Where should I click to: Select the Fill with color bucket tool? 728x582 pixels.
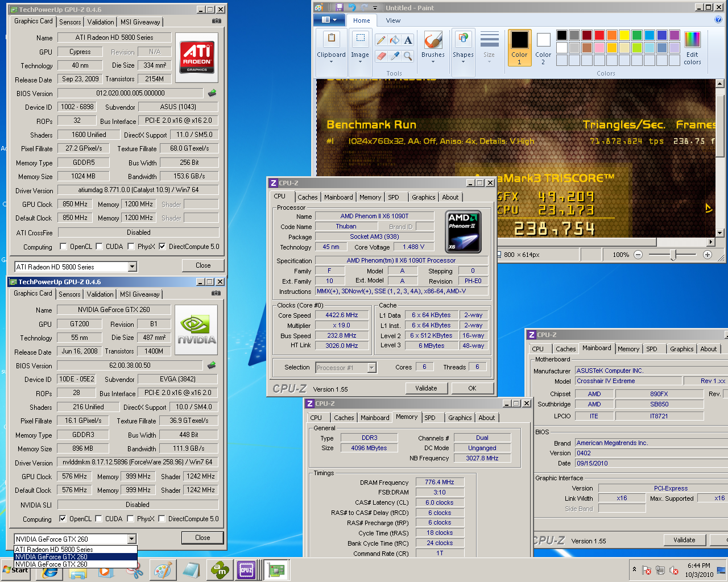pos(394,40)
